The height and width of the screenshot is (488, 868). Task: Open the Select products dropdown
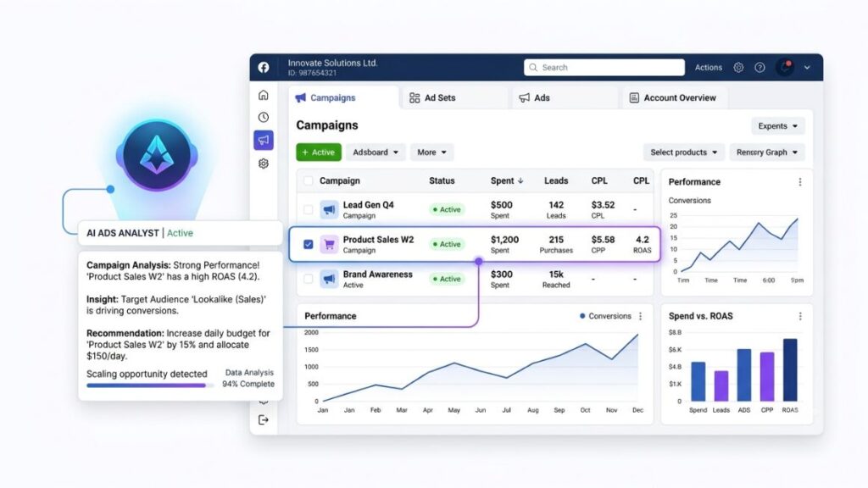click(x=684, y=152)
